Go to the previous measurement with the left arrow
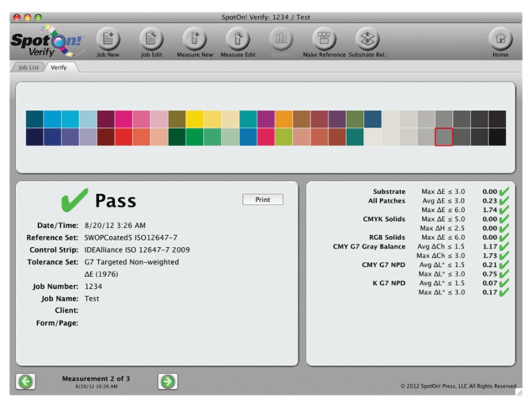The height and width of the screenshot is (407, 532). 26,381
